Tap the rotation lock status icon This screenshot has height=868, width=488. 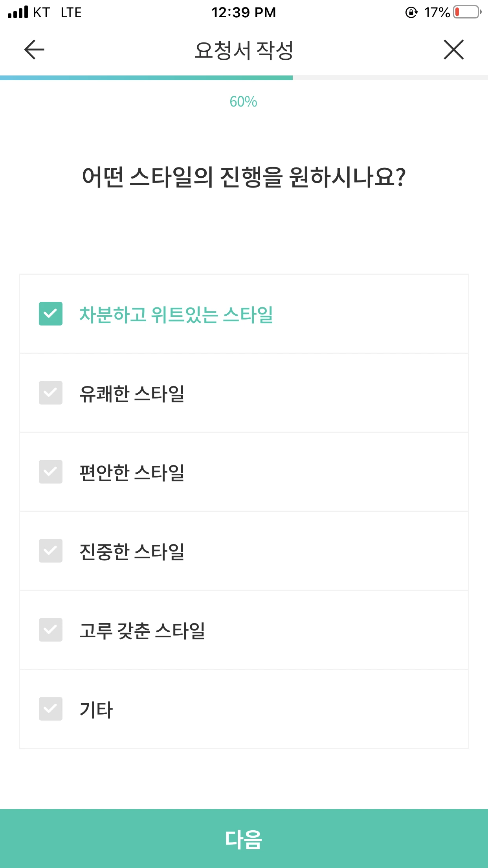pyautogui.click(x=411, y=13)
